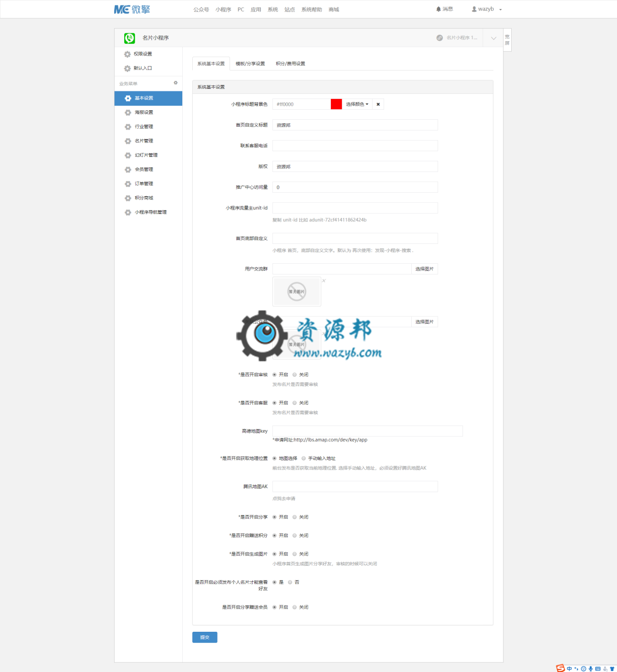
Task: Open the Sogou soft keyboard icon
Action: (x=598, y=669)
